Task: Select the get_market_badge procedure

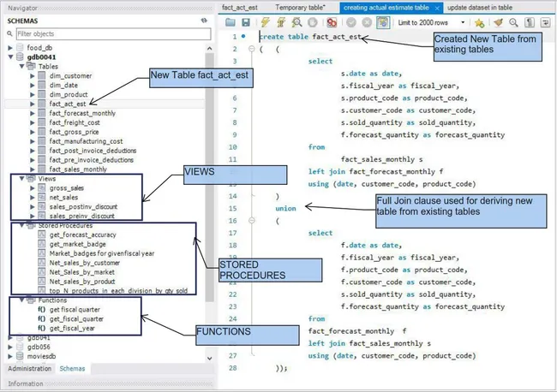Action: click(x=78, y=244)
